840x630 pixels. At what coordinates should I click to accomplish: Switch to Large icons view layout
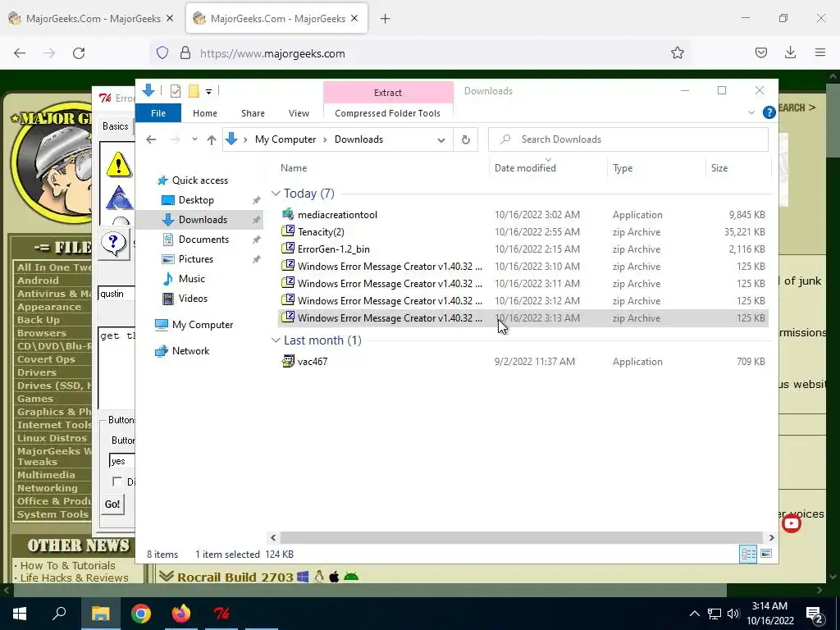point(767,554)
